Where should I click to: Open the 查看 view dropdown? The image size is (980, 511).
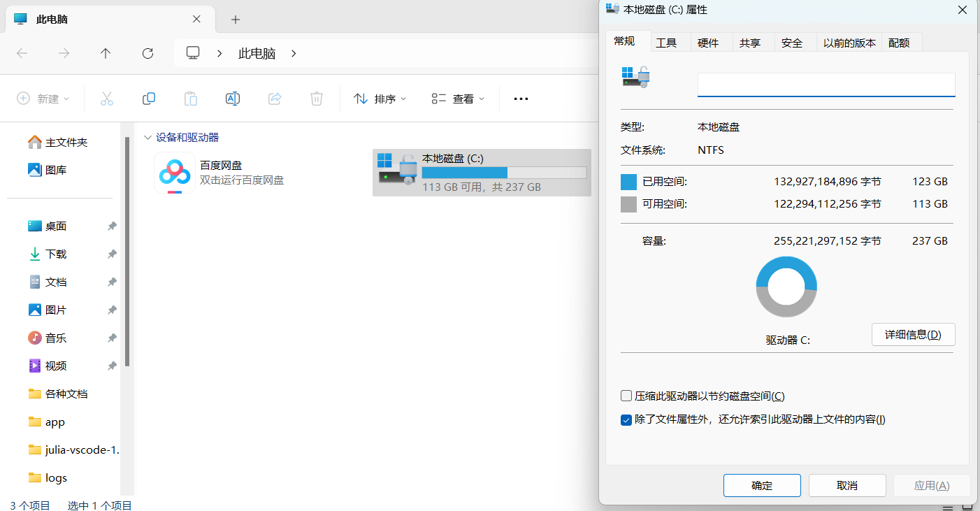459,99
